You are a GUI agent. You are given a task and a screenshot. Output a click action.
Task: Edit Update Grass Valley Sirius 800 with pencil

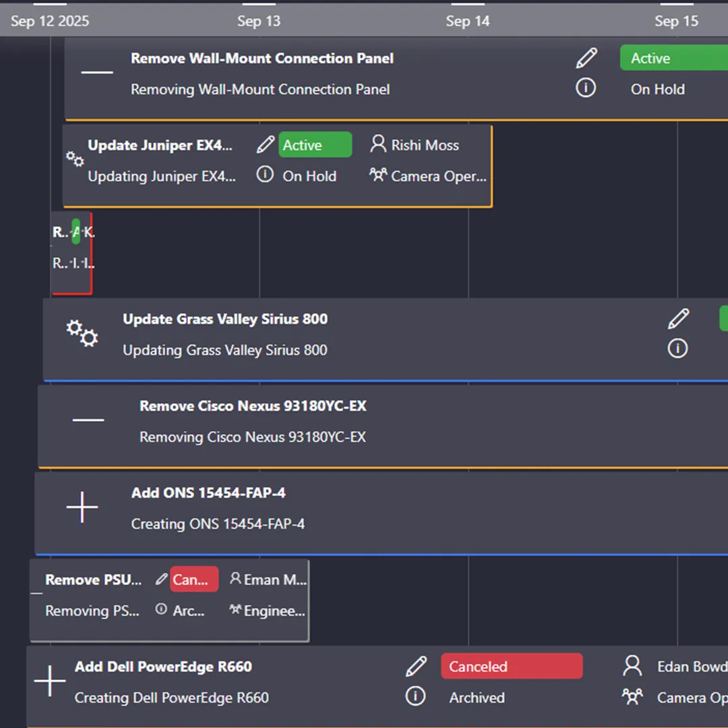(x=678, y=319)
